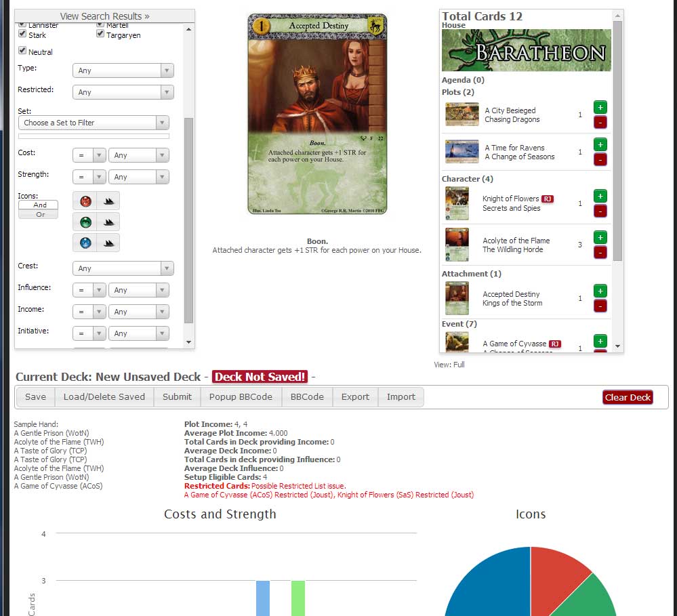Viewport: 677px width, 616px height.
Task: Toggle naval filter beside blue power icon
Action: point(108,243)
